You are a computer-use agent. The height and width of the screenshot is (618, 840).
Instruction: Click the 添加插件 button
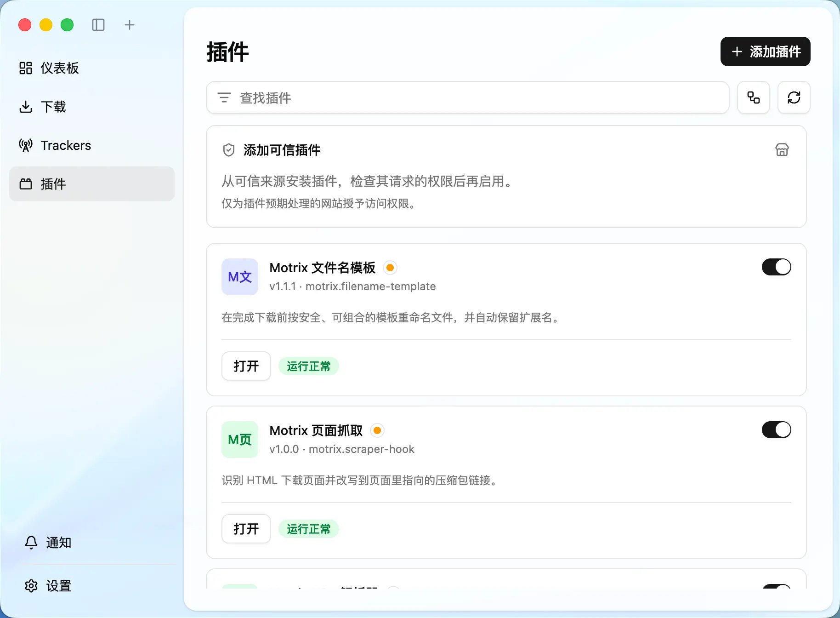click(x=765, y=51)
